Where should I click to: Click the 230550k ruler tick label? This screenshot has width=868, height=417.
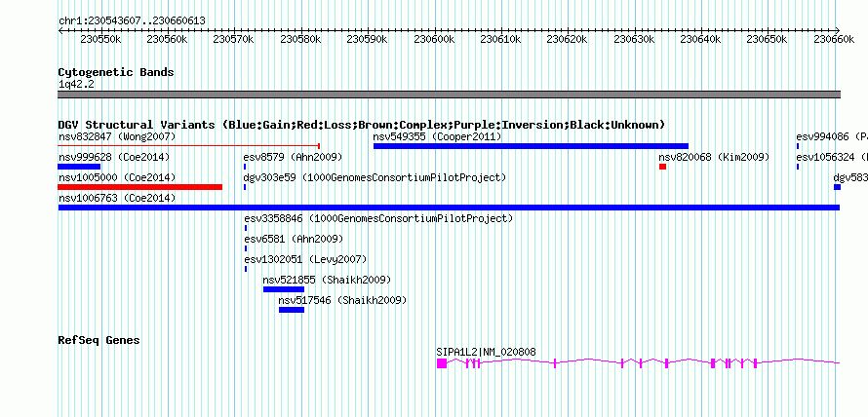(x=100, y=39)
